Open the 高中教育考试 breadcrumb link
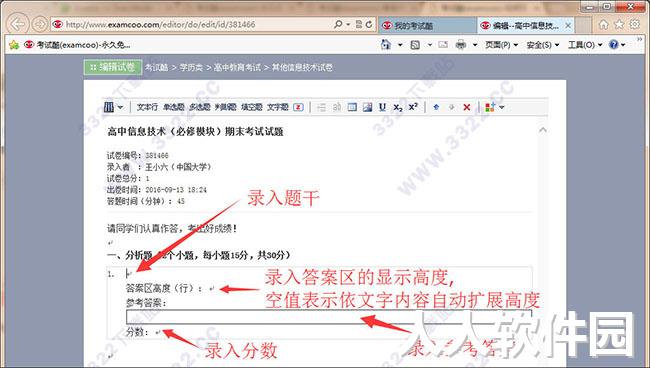The image size is (650, 368). point(238,67)
